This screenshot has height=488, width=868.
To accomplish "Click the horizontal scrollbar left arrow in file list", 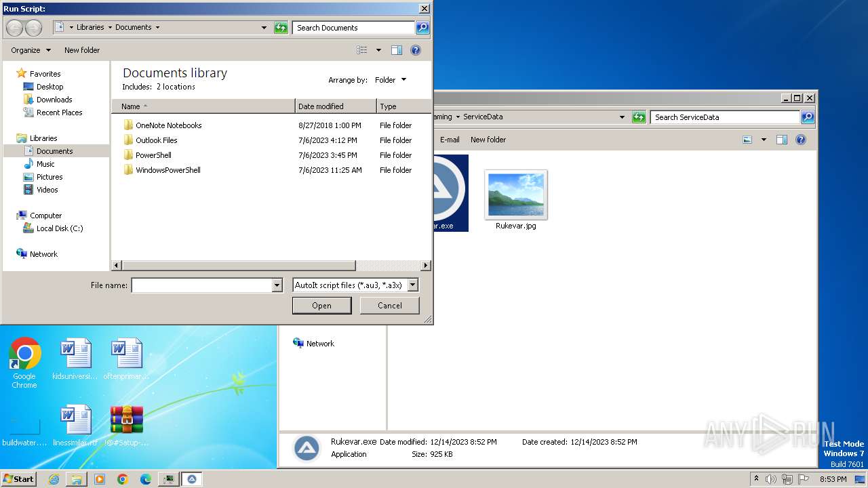I will [117, 266].
